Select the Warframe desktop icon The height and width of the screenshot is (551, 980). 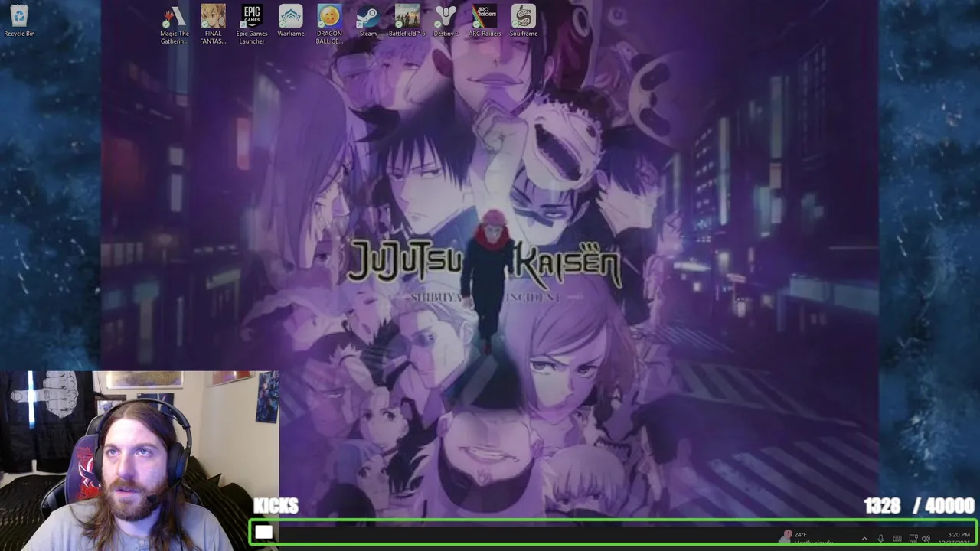pos(291,21)
